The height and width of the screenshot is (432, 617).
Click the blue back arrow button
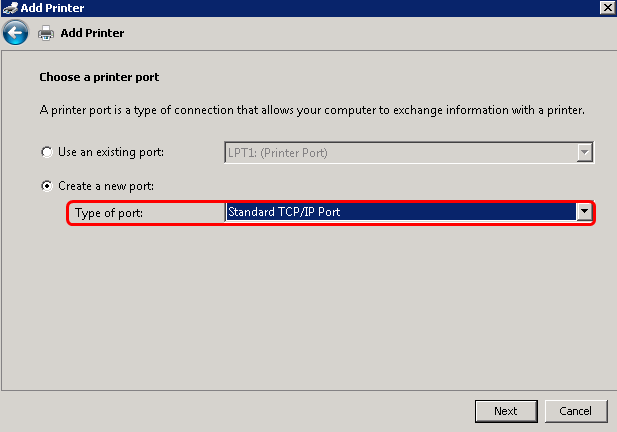[14, 33]
